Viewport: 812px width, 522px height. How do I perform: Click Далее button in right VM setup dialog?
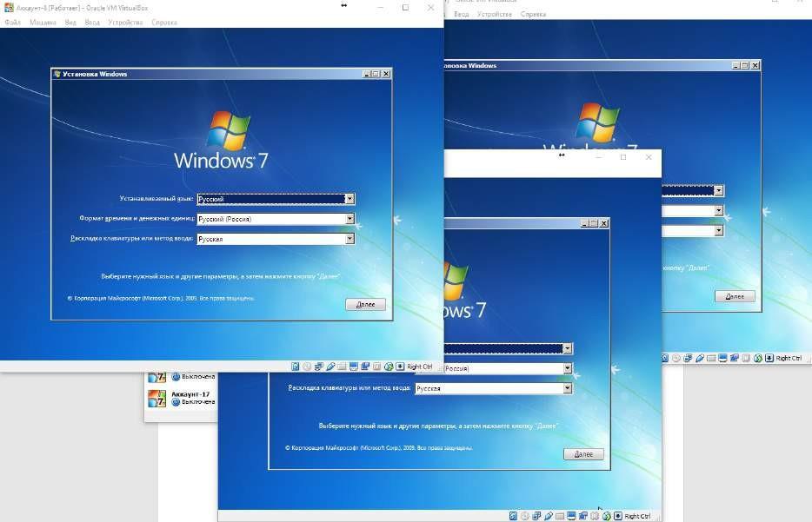click(735, 296)
